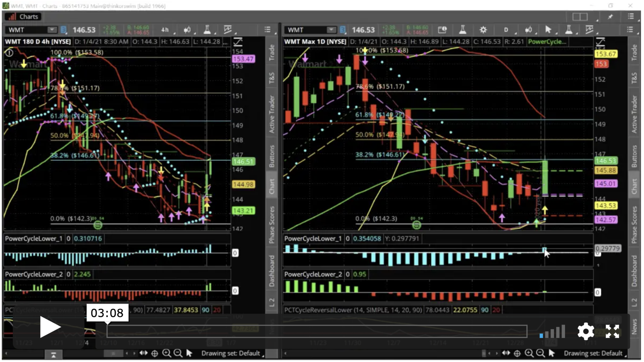Open video player settings gear
Viewport: 644px width, 362px height.
586,331
